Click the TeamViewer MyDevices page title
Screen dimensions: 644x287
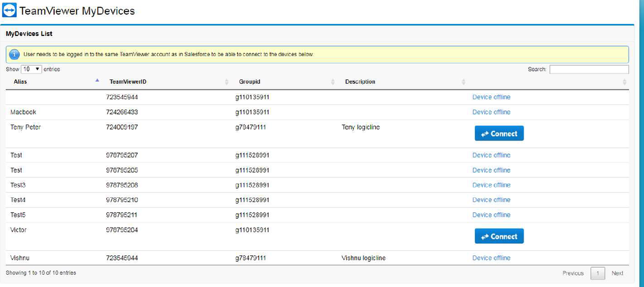click(77, 11)
